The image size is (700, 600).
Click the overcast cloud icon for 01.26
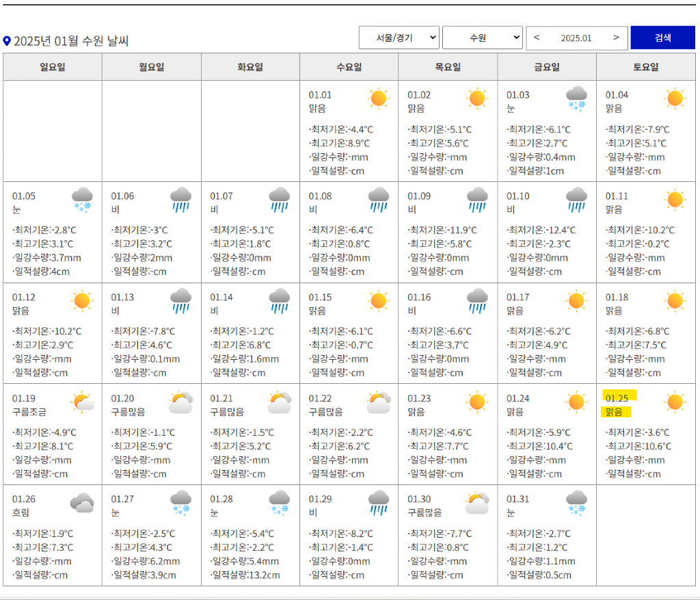82,504
